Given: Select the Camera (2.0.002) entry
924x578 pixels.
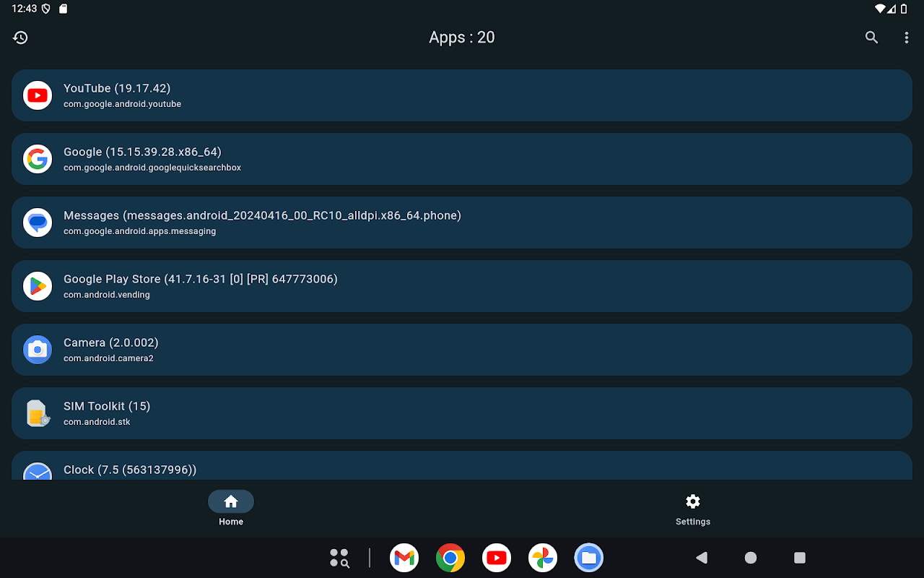Looking at the screenshot, I should (462, 350).
